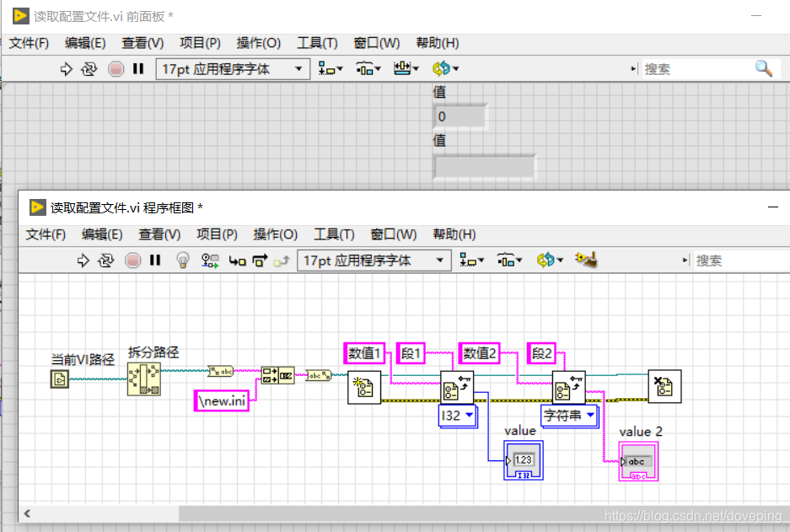Viewport: 790px width, 532px height.
Task: Open I32 type selector dropdown
Action: 458,416
